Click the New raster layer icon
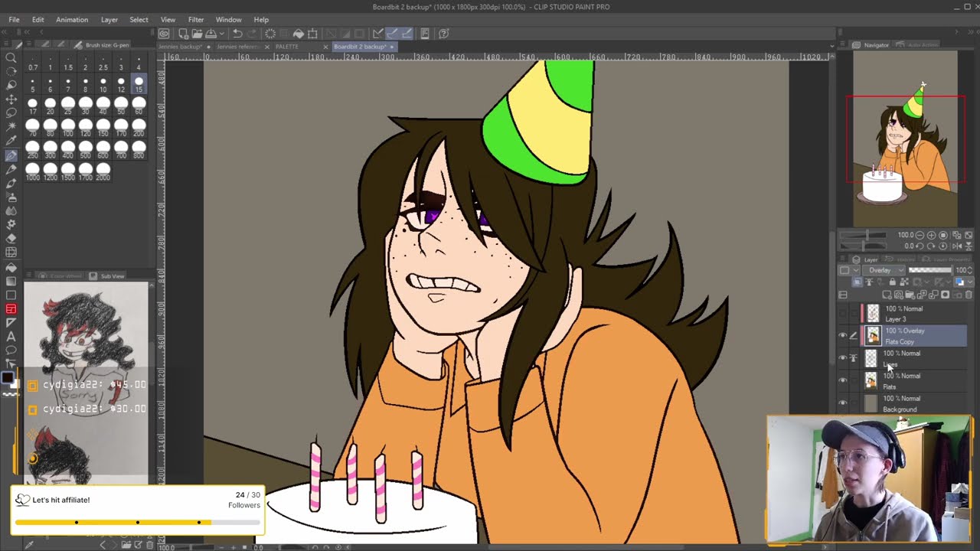The width and height of the screenshot is (980, 551). point(887,295)
